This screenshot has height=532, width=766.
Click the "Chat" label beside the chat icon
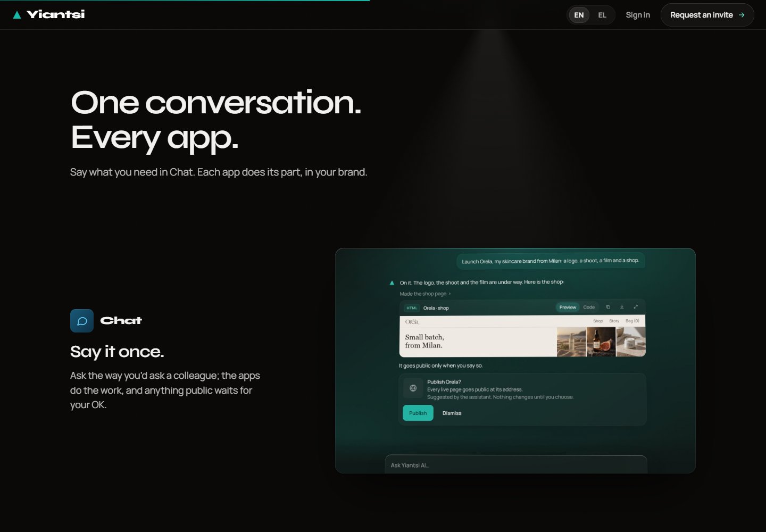121,321
